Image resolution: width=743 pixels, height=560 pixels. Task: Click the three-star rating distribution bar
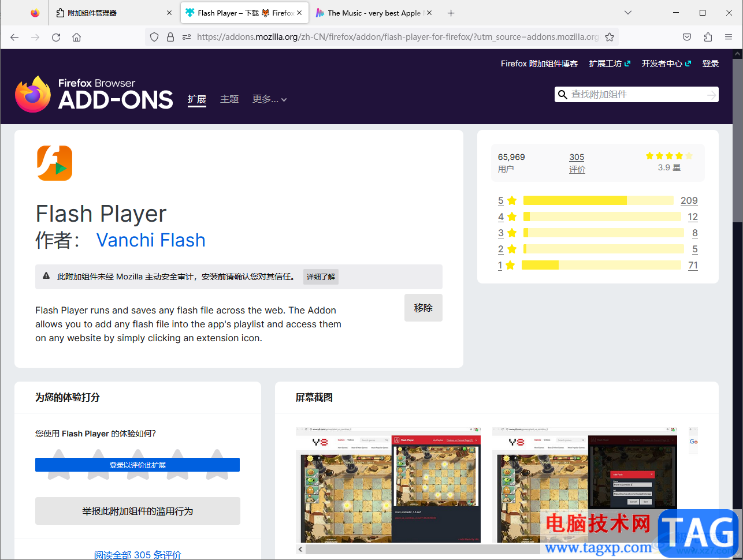[604, 233]
